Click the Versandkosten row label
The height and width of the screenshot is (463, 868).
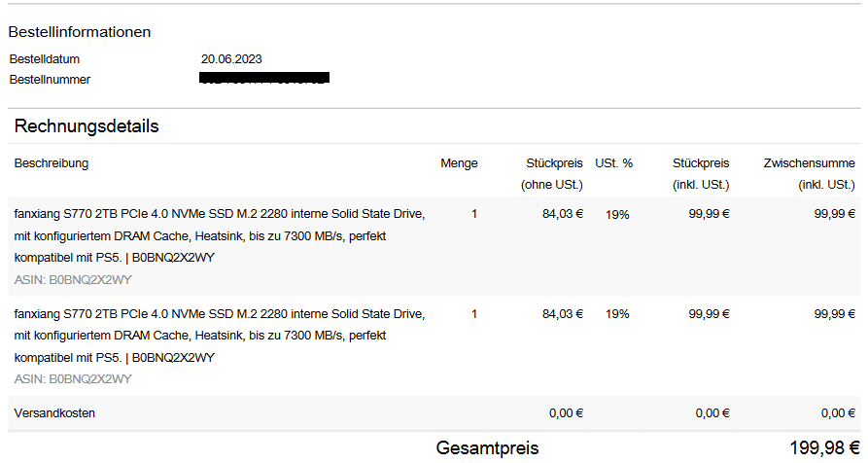pyautogui.click(x=54, y=413)
